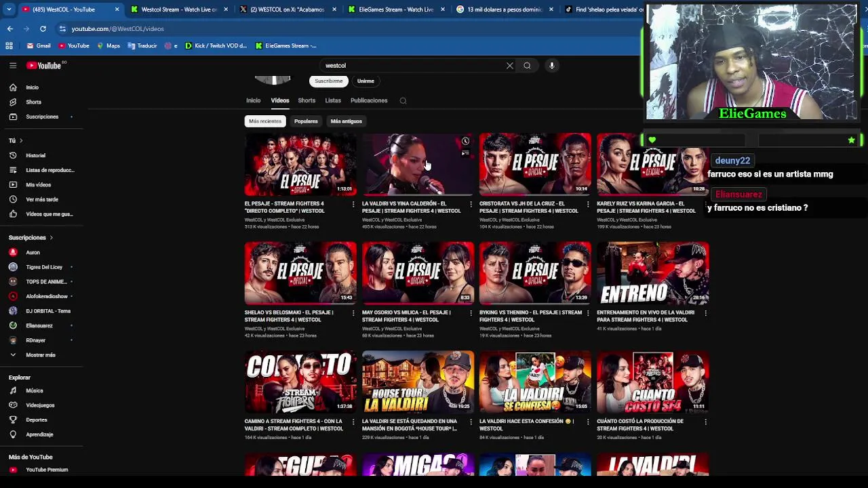Viewport: 868px width, 488px height.
Task: Open Videojuegos under Explorar
Action: [x=41, y=405]
